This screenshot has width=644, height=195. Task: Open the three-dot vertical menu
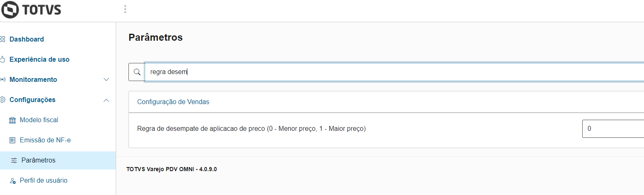(125, 9)
